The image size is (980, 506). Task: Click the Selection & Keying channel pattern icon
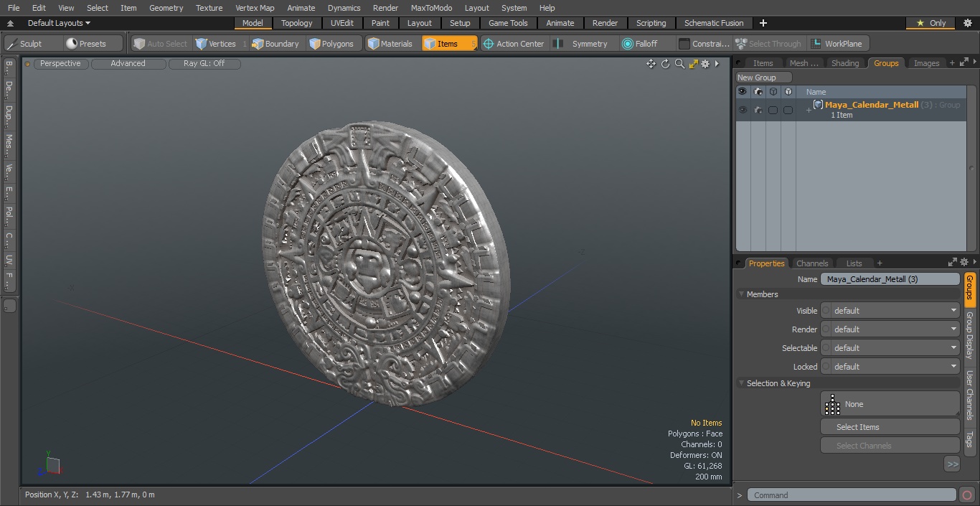tap(832, 404)
